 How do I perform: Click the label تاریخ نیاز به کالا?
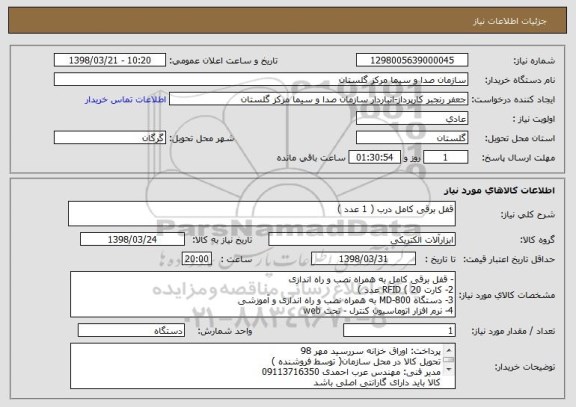pos(223,240)
